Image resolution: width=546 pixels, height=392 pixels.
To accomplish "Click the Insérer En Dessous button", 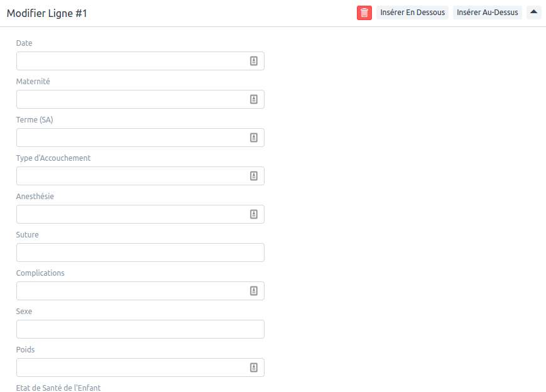I will (412, 13).
